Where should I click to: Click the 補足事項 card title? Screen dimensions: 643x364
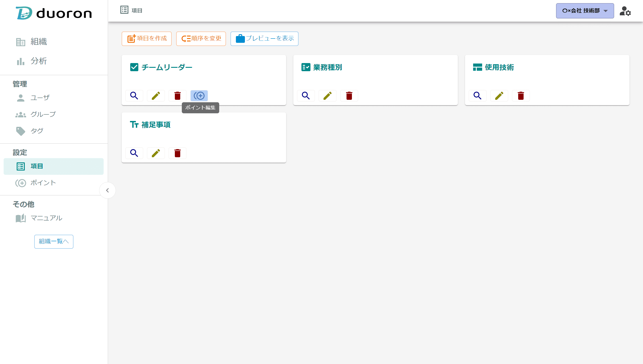156,125
